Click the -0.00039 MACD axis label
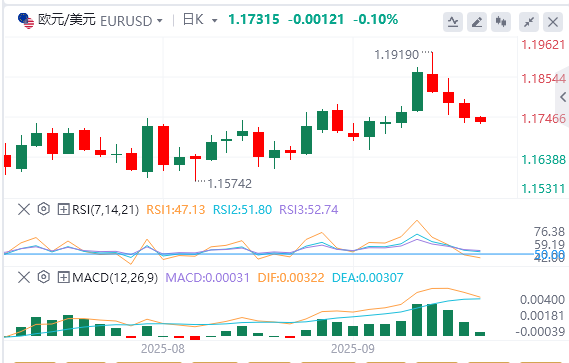The image size is (569, 363). coord(540,331)
